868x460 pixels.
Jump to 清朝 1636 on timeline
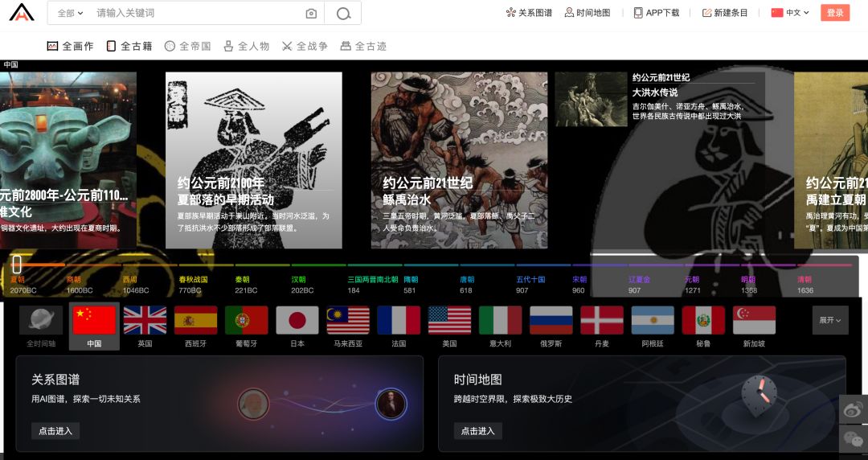(x=805, y=285)
